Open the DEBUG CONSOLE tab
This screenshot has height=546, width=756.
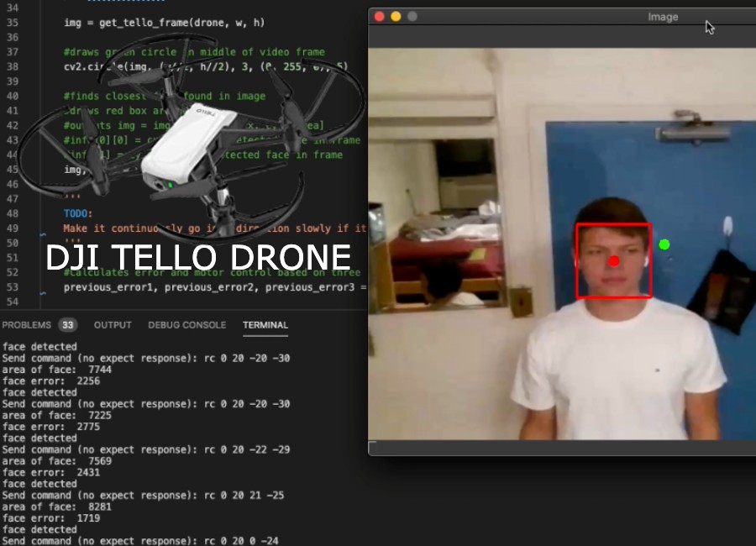pos(186,325)
